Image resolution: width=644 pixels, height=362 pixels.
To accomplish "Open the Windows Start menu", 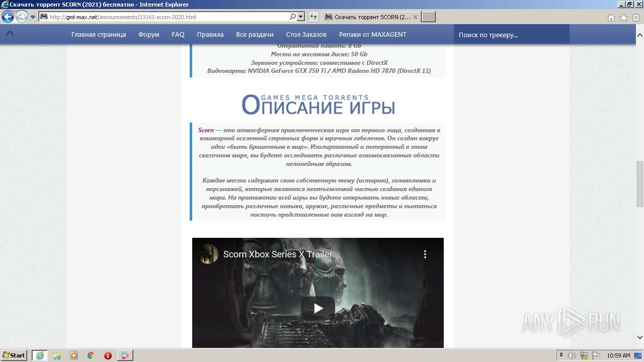I will coord(14,355).
